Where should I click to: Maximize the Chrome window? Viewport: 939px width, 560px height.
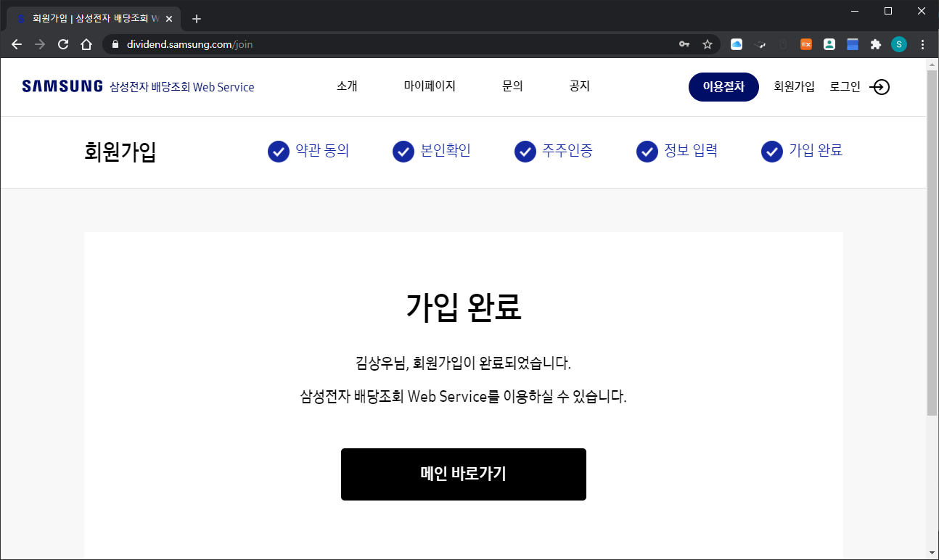[x=888, y=11]
